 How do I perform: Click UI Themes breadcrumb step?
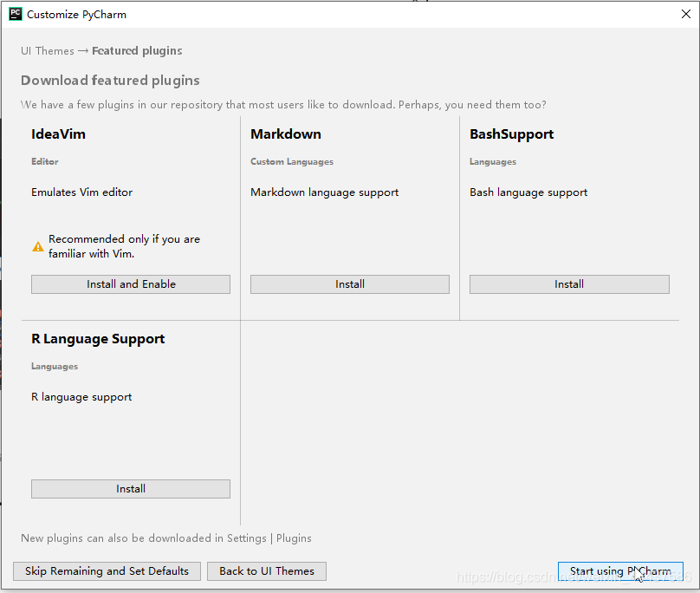coord(48,51)
